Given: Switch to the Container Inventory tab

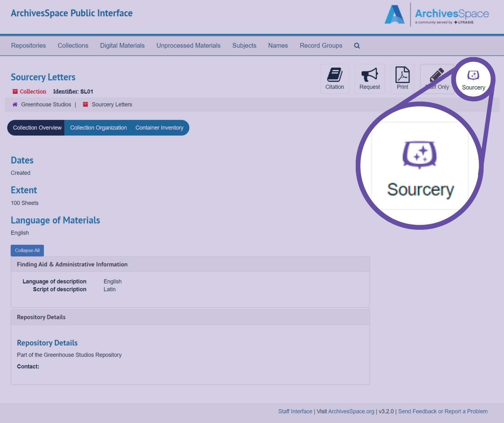Looking at the screenshot, I should coord(159,128).
